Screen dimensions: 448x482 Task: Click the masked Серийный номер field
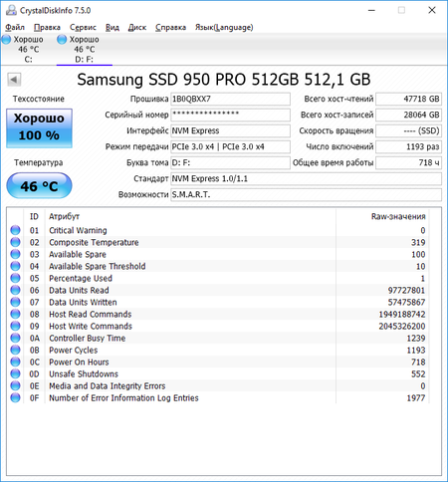pyautogui.click(x=230, y=115)
